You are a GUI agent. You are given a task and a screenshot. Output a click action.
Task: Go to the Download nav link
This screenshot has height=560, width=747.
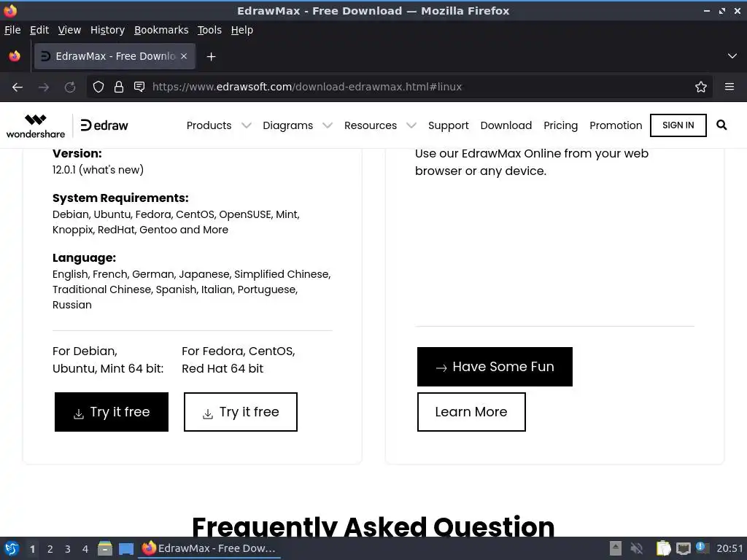click(x=506, y=125)
